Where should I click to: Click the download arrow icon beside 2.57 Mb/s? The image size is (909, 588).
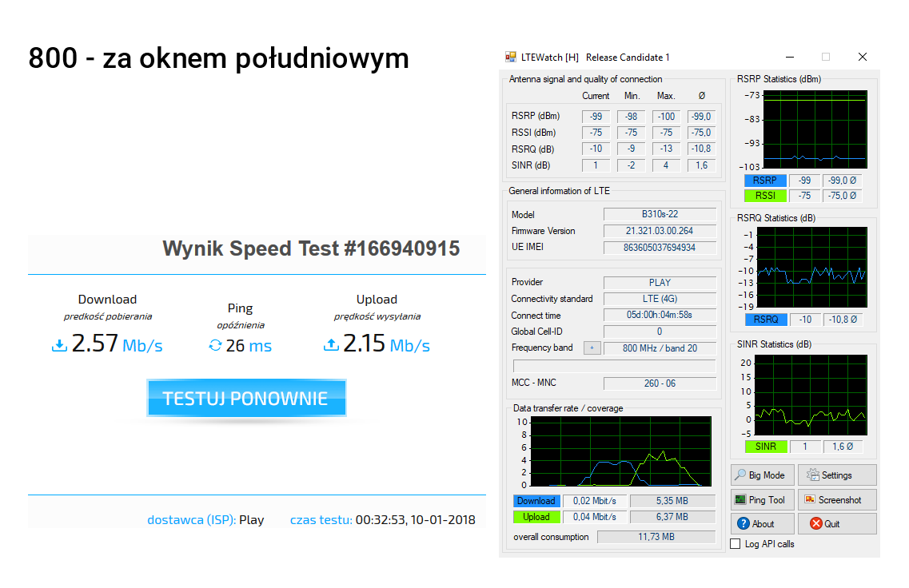click(x=59, y=345)
